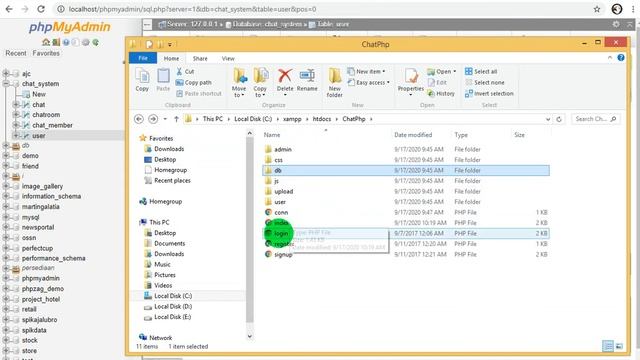Choose Copy path in Clipboard group
This screenshot has width=640, height=360.
pos(194,82)
